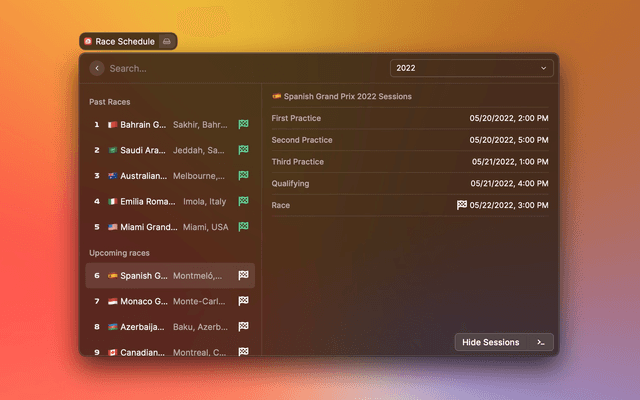Open the actions panel icon beside Hide Sessions
Screen dimensions: 640x400
(x=541, y=342)
